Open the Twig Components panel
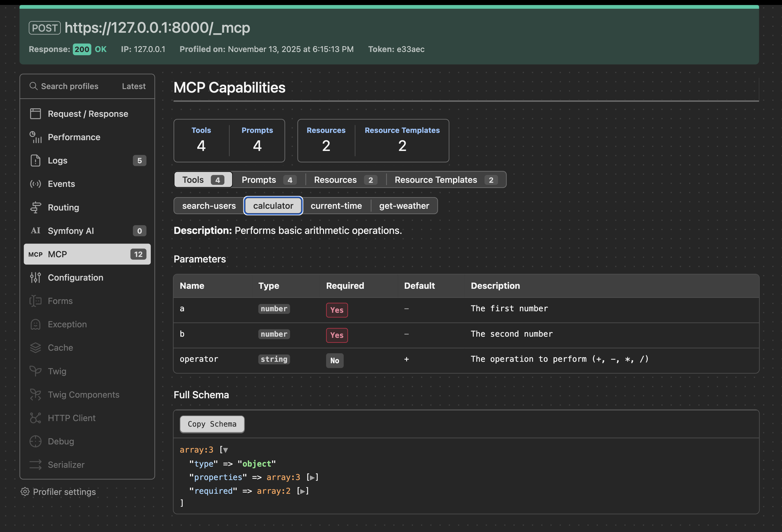This screenshot has width=782, height=532. coord(84,394)
